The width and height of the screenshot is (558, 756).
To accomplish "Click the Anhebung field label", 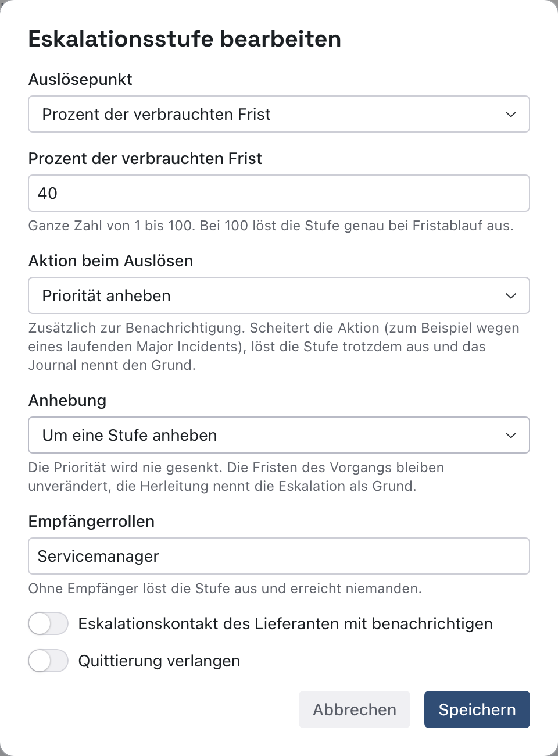I will coord(67,401).
